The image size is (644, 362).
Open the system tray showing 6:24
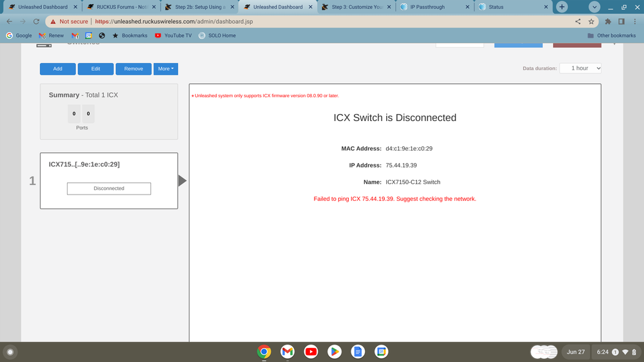pos(616,352)
